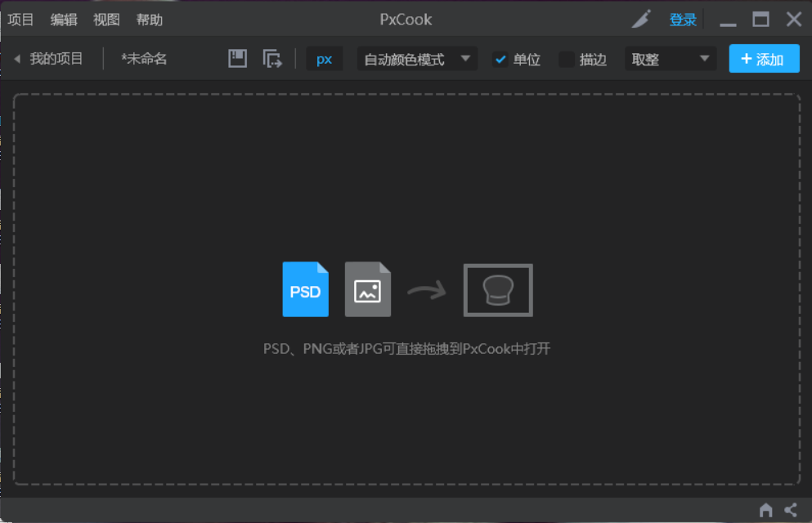
Task: Select the *未命名 project name
Action: pos(144,59)
